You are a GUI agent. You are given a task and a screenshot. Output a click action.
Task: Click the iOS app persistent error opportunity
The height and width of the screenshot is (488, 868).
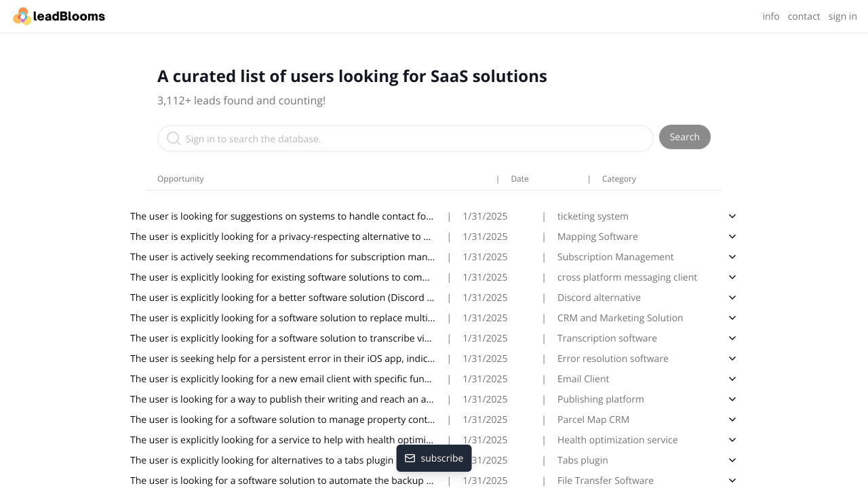point(282,359)
